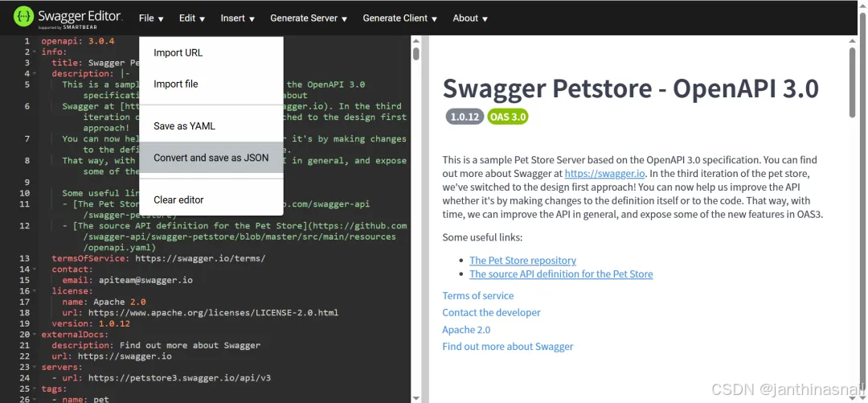Open the Insert menu
This screenshot has height=403, width=868.
point(237,19)
